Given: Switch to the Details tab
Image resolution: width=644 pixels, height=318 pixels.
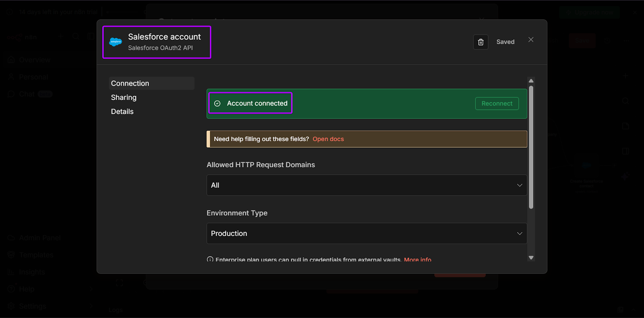Looking at the screenshot, I should (x=122, y=111).
